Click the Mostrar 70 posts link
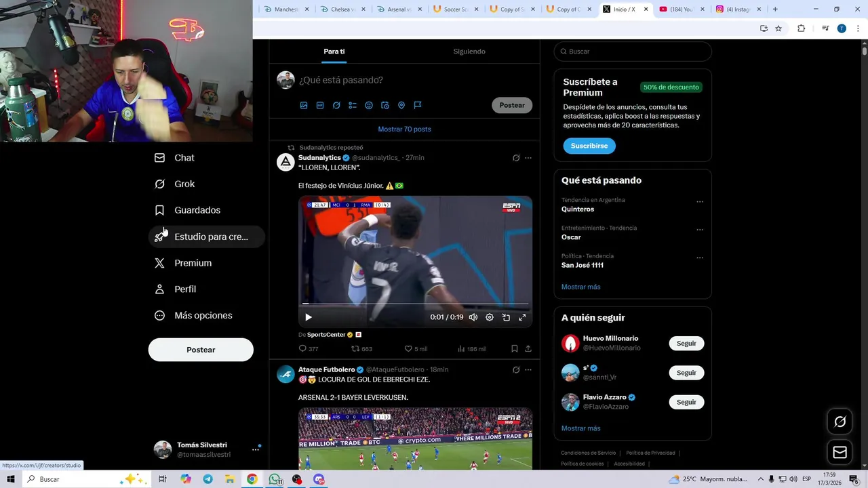 coord(404,129)
